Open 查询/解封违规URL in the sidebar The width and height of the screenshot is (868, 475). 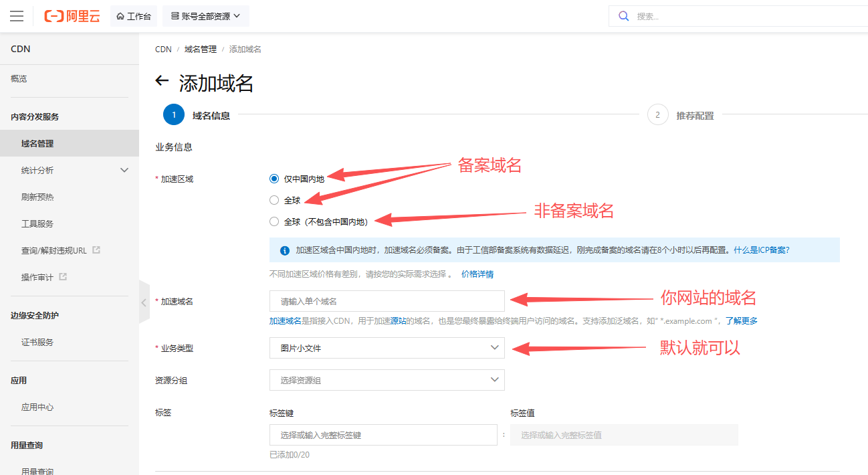54,250
